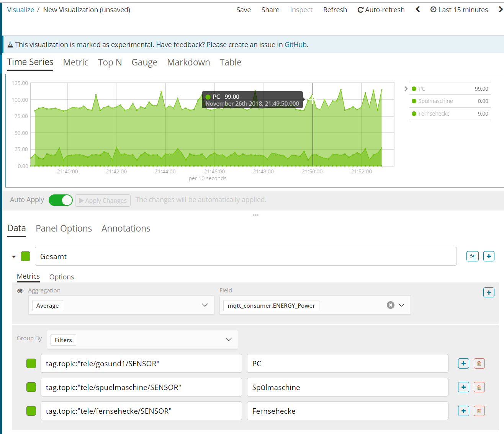Open the series Options sub-tab
The image size is (504, 434).
(x=62, y=277)
